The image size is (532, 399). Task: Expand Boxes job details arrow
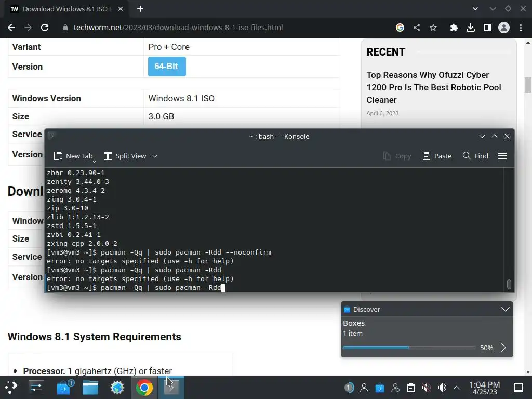coord(503,348)
